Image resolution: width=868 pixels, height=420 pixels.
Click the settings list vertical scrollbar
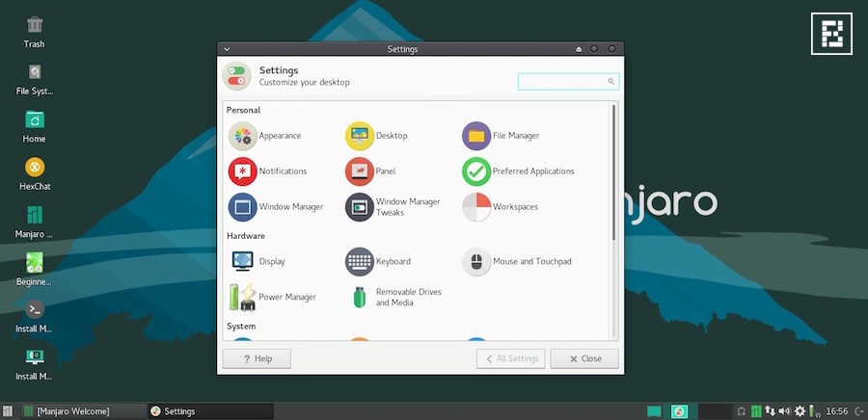[613, 173]
